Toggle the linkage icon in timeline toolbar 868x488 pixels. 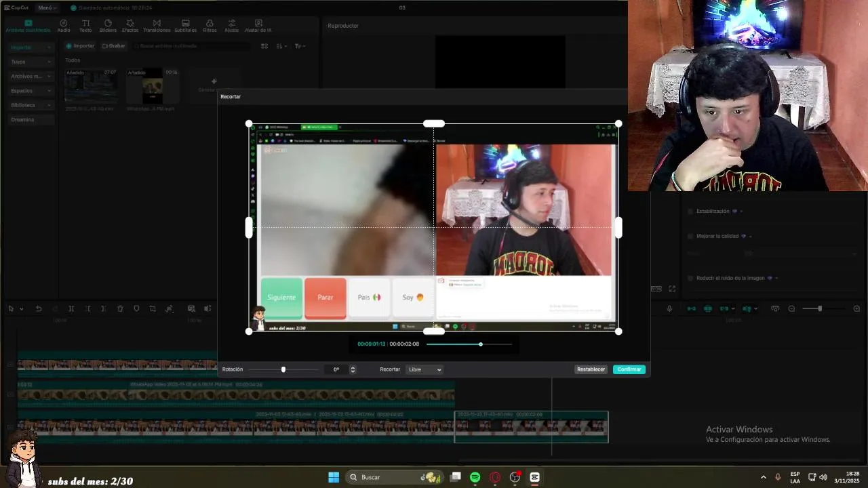[x=724, y=308]
